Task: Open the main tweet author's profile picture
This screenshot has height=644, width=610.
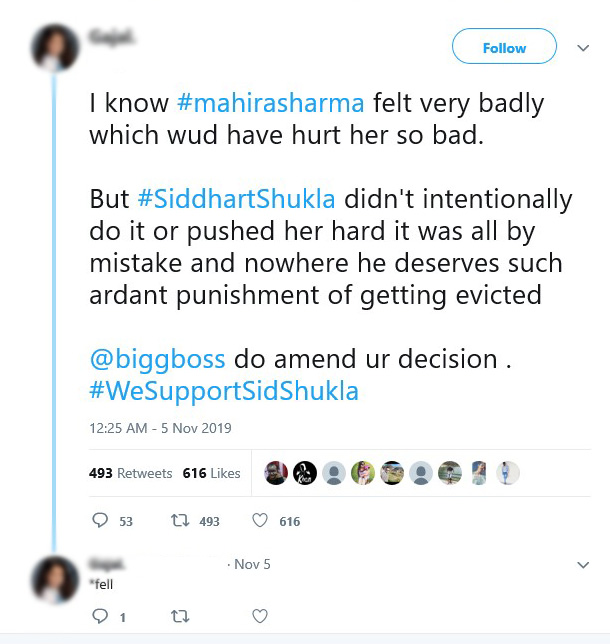Action: tap(55, 48)
